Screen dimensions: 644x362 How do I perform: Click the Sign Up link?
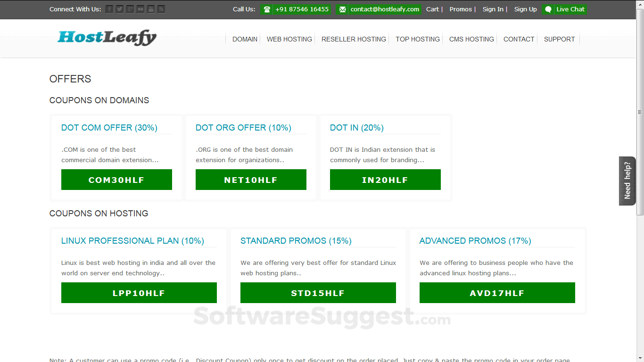pyautogui.click(x=525, y=9)
